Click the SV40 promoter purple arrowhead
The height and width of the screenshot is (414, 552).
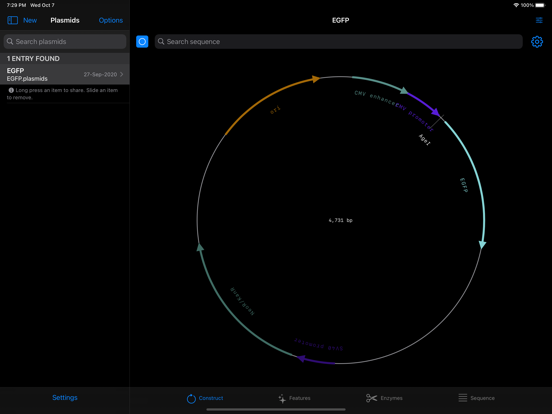click(301, 358)
